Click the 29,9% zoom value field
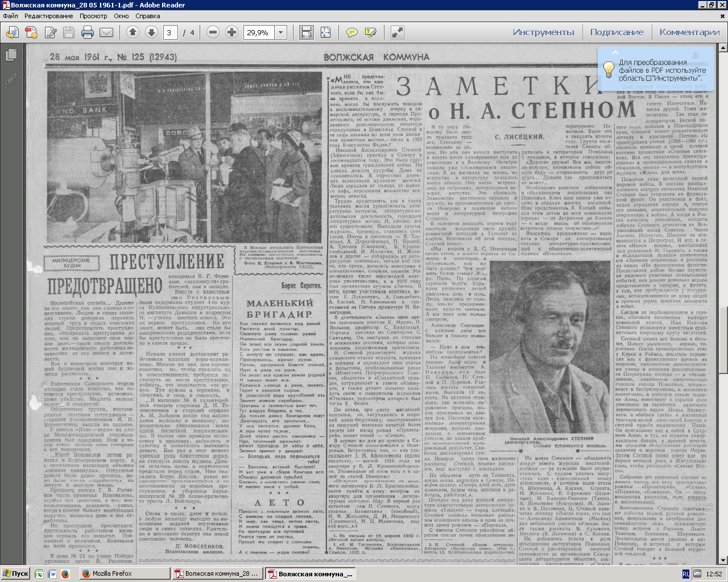Viewport: 728px width, 582px height. [259, 32]
